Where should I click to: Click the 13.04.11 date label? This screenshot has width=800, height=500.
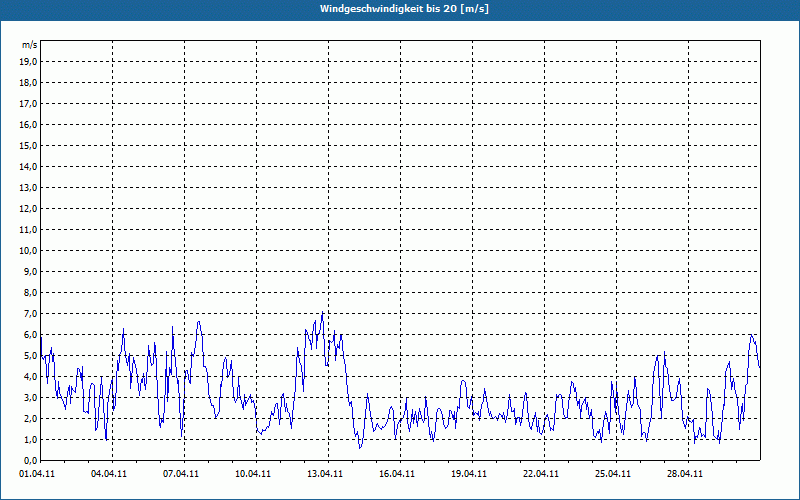[x=325, y=474]
